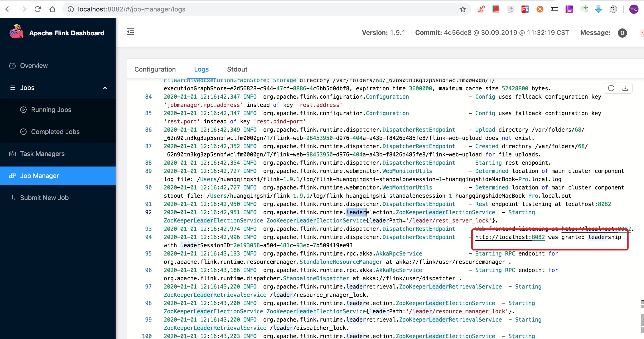Go to Task Managers page

42,154
